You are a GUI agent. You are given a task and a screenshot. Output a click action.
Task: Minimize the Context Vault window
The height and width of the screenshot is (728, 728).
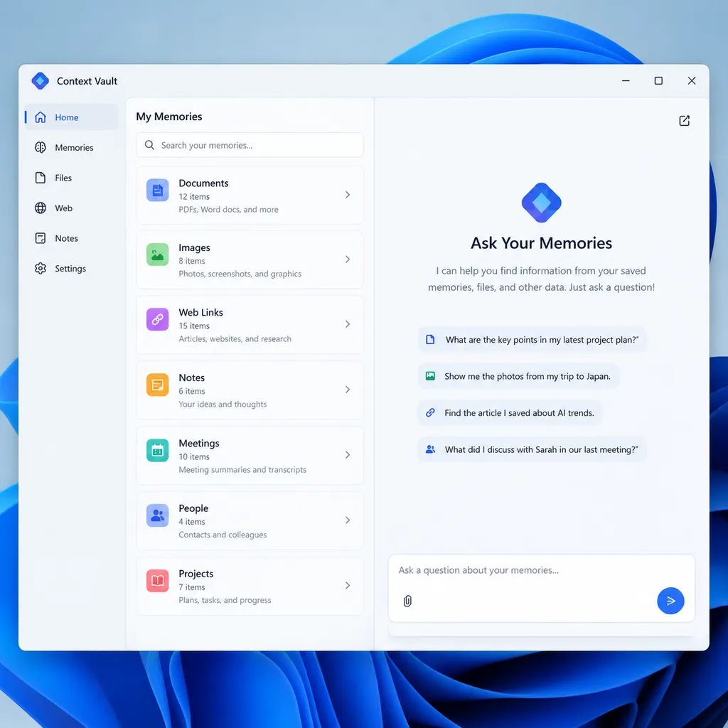pos(626,81)
